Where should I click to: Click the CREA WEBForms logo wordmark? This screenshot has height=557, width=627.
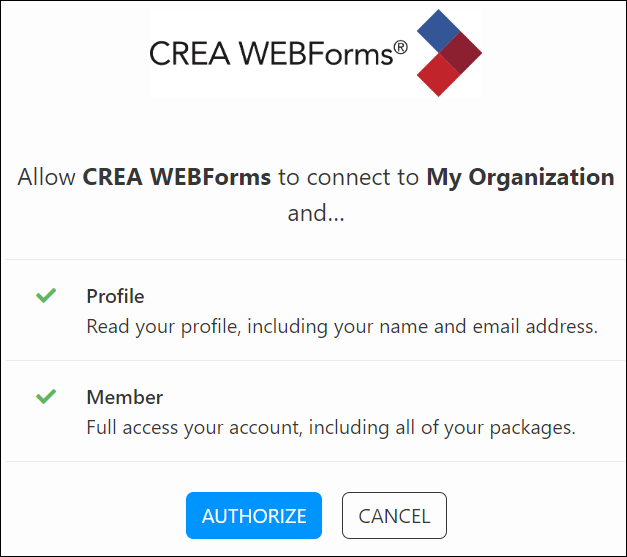(x=271, y=53)
